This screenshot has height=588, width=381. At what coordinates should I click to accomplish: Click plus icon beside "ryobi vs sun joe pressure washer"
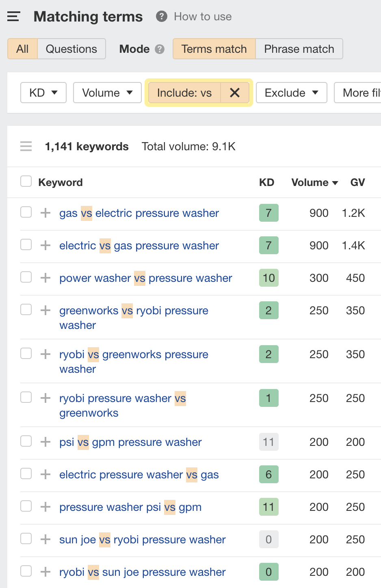pos(45,572)
